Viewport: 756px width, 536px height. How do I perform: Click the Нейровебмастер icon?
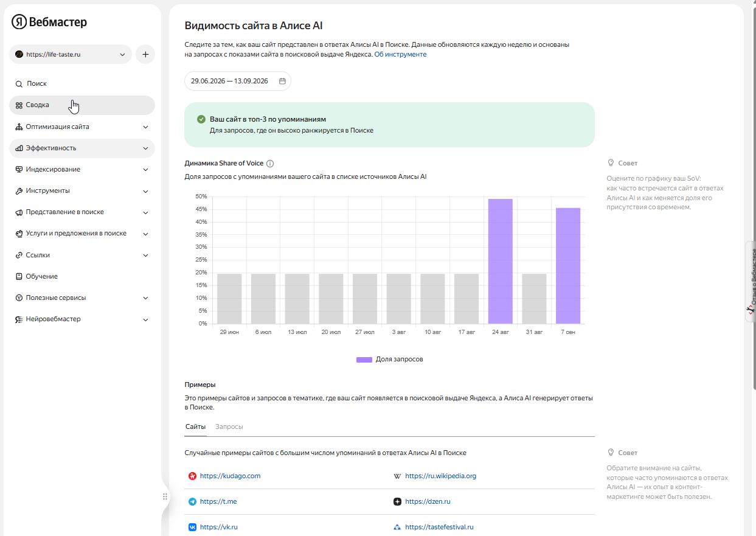(x=19, y=319)
